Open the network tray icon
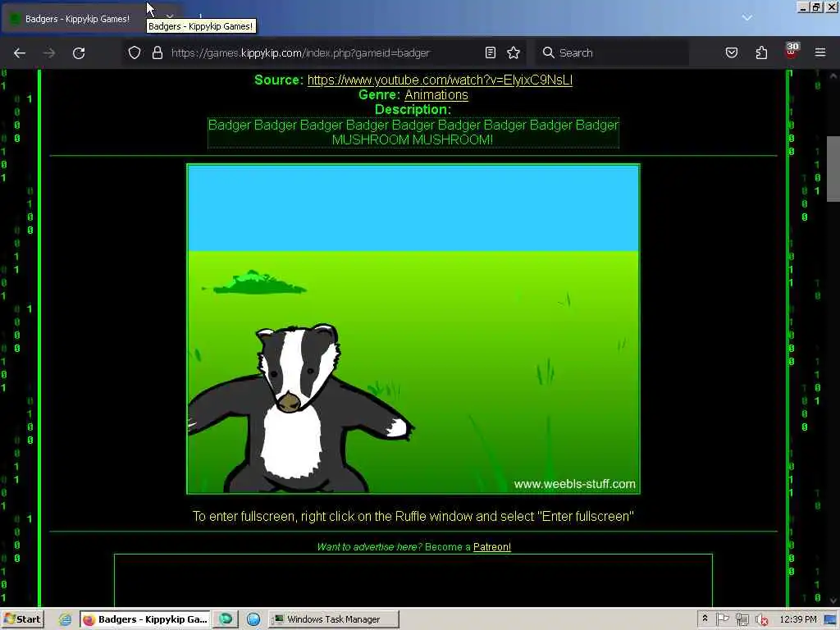 742,619
